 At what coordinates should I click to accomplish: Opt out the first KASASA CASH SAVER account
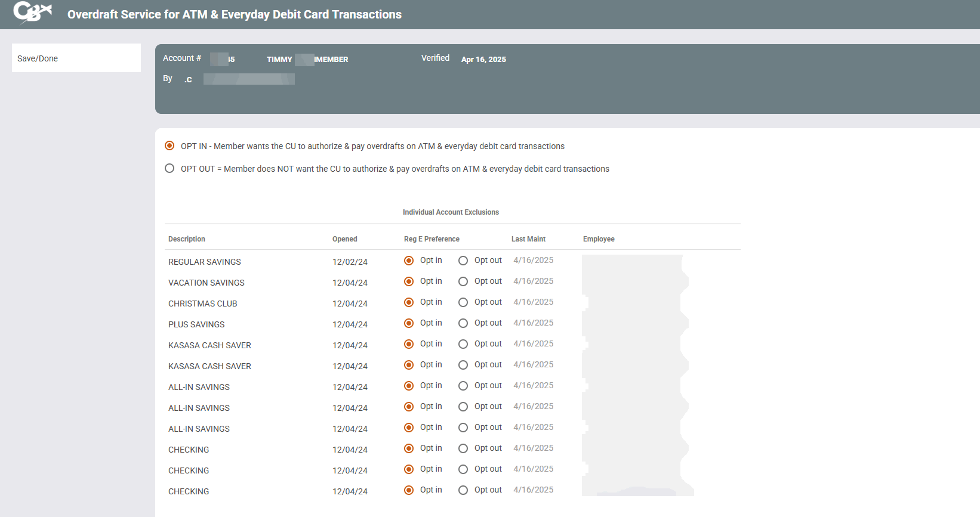(x=463, y=344)
